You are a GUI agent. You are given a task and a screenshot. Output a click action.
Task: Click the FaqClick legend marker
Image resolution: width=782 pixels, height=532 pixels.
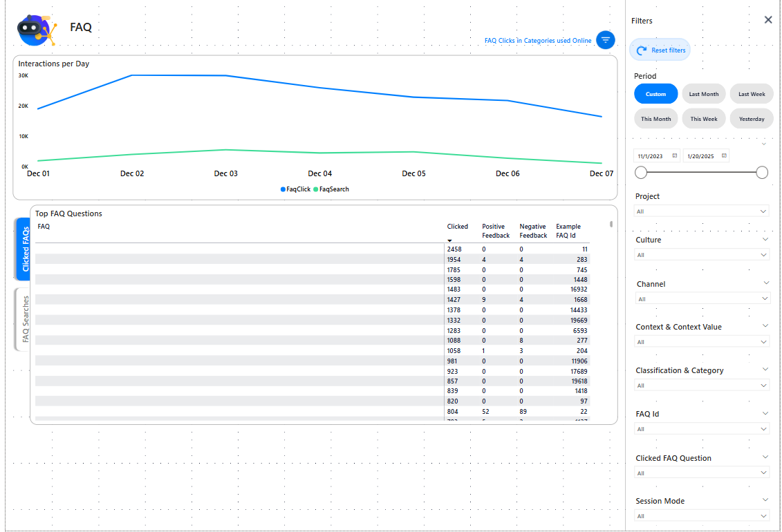tap(283, 189)
